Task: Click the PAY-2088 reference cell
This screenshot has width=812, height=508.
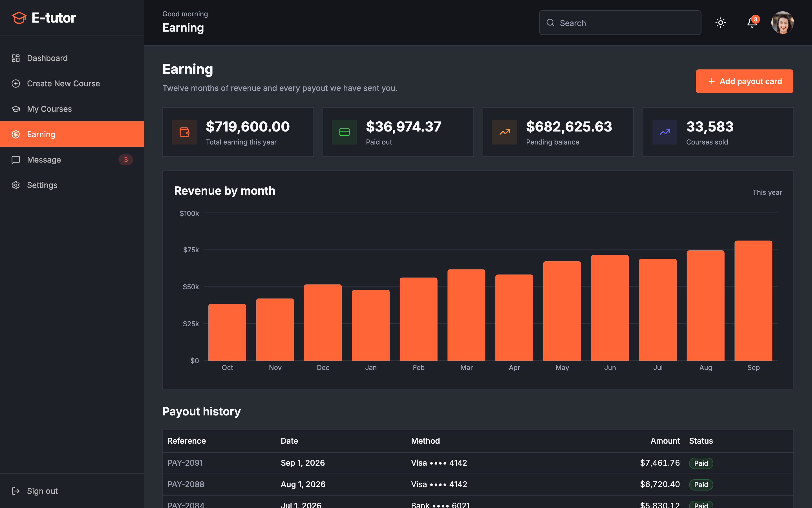Action: coord(186,484)
